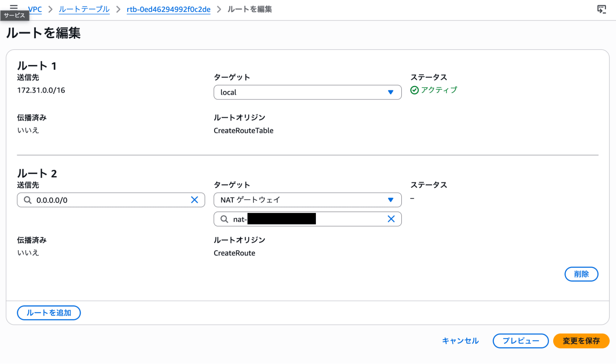Click the CloudShell icon at top right
This screenshot has height=364, width=616.
pyautogui.click(x=601, y=9)
